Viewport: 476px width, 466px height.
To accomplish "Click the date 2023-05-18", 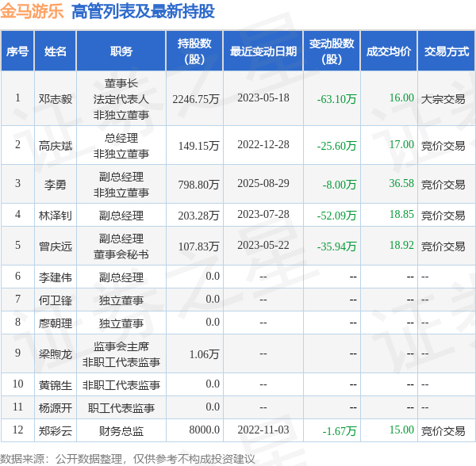I will pyautogui.click(x=263, y=97).
